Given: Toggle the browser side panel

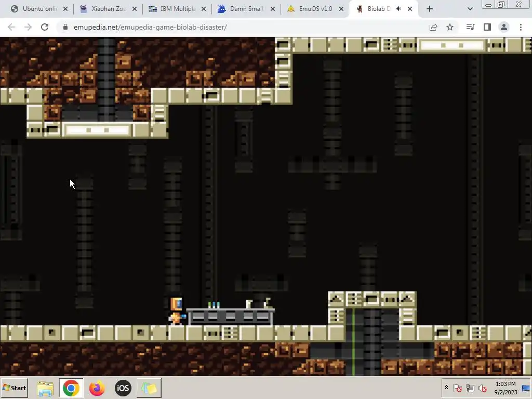Looking at the screenshot, I should [487, 27].
